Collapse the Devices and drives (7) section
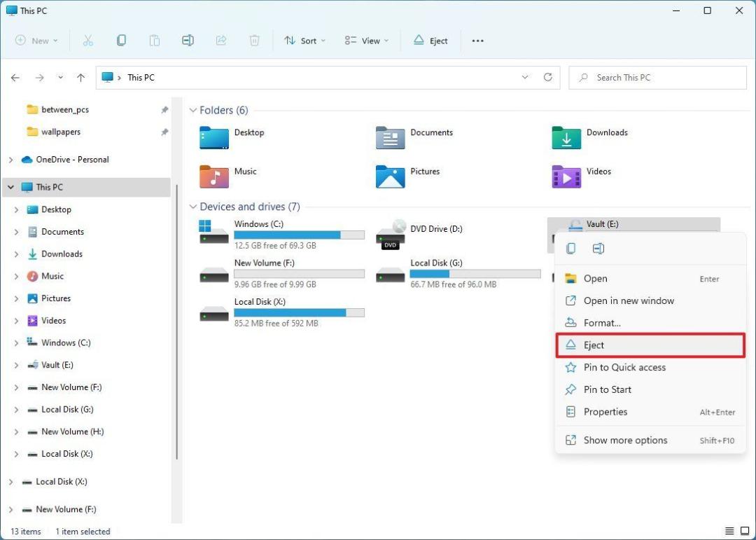The width and height of the screenshot is (756, 540). 193,207
